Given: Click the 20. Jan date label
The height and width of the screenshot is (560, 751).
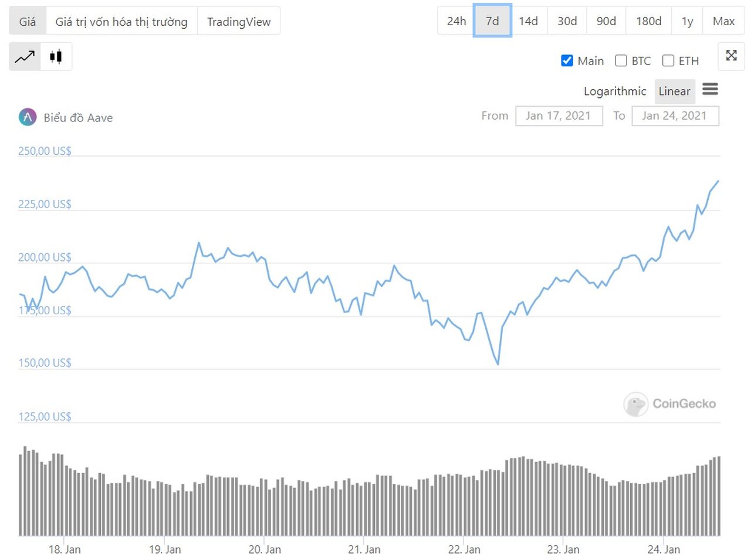Looking at the screenshot, I should [265, 549].
